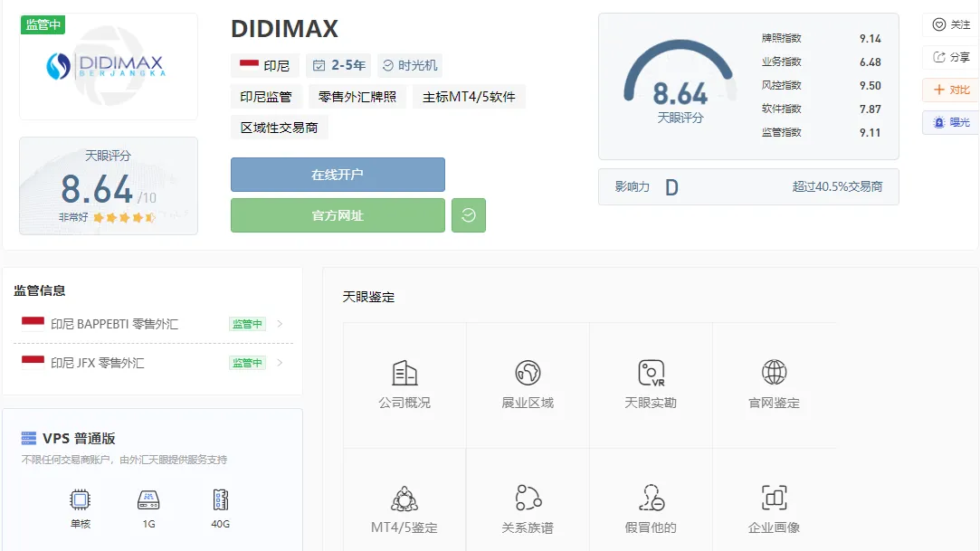Click the 40G storage icon
Image resolution: width=980 pixels, height=551 pixels.
point(220,499)
